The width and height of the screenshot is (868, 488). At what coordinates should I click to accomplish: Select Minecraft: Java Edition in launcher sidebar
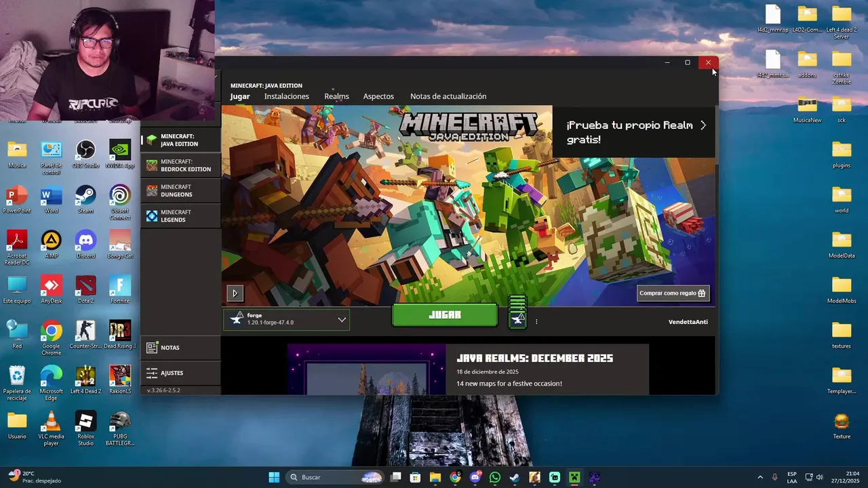181,140
